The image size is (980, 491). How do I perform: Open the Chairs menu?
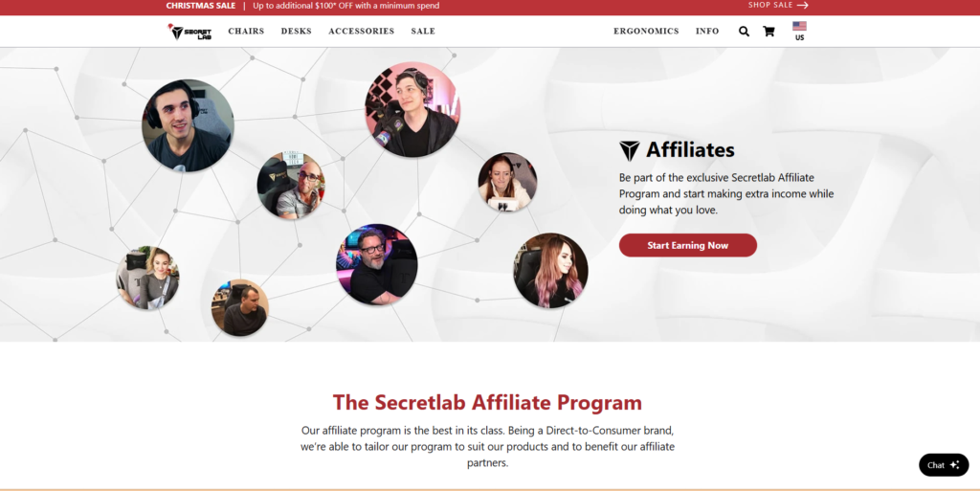[x=246, y=32]
